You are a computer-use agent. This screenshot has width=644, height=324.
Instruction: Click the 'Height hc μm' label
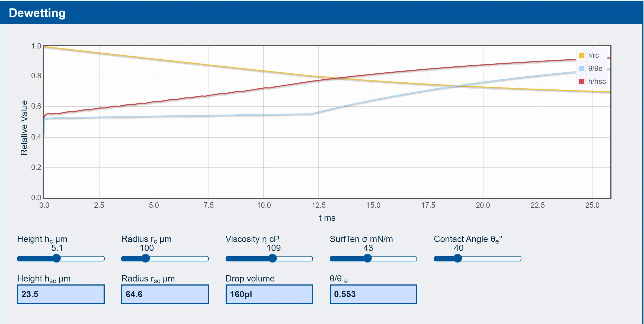click(x=42, y=239)
